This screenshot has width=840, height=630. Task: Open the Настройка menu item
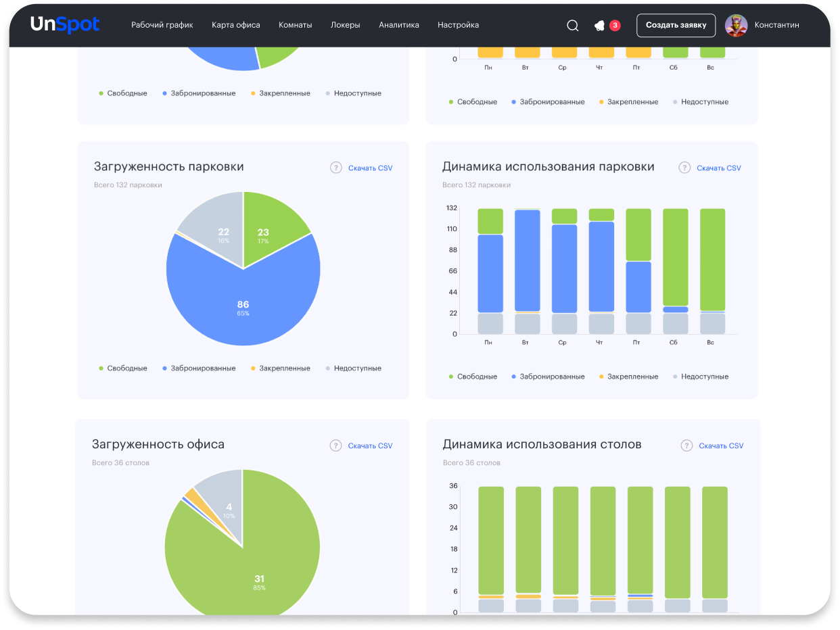pos(458,25)
